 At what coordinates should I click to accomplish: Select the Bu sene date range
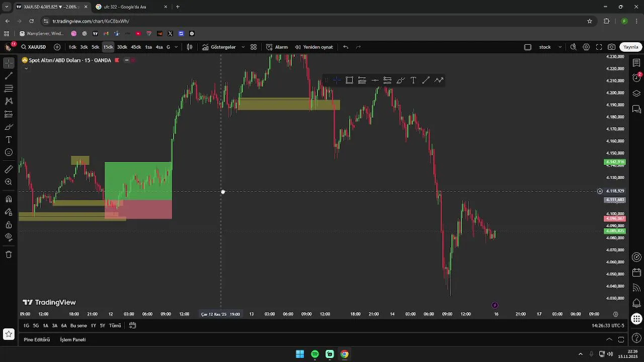pyautogui.click(x=78, y=325)
